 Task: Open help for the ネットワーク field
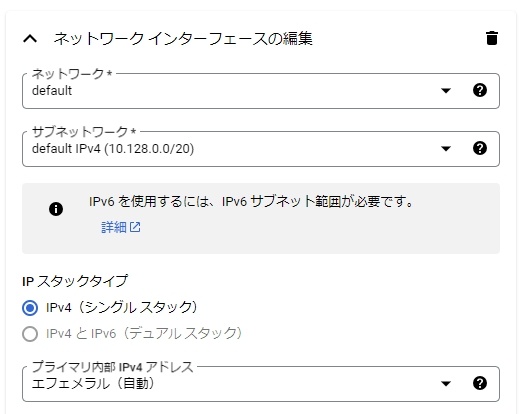(x=480, y=90)
